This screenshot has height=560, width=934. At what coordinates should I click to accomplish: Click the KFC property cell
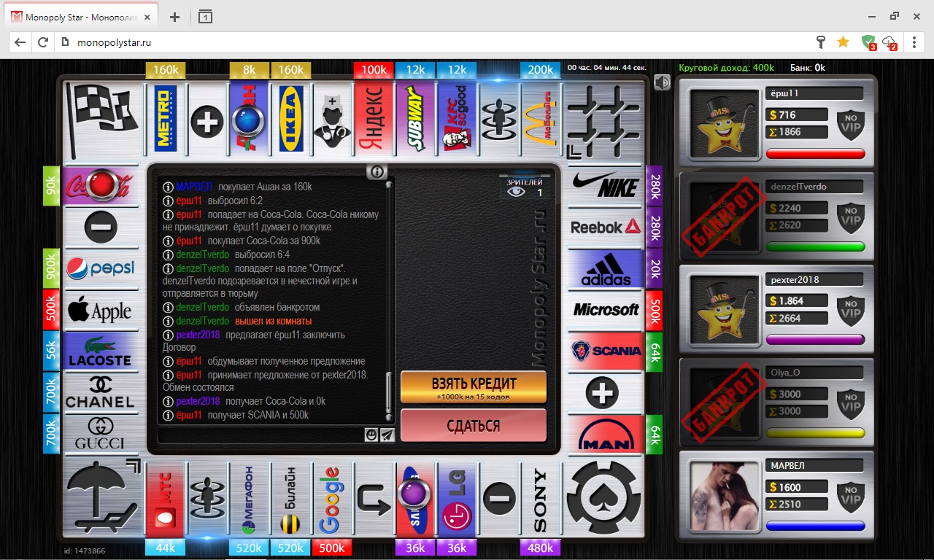point(457,118)
